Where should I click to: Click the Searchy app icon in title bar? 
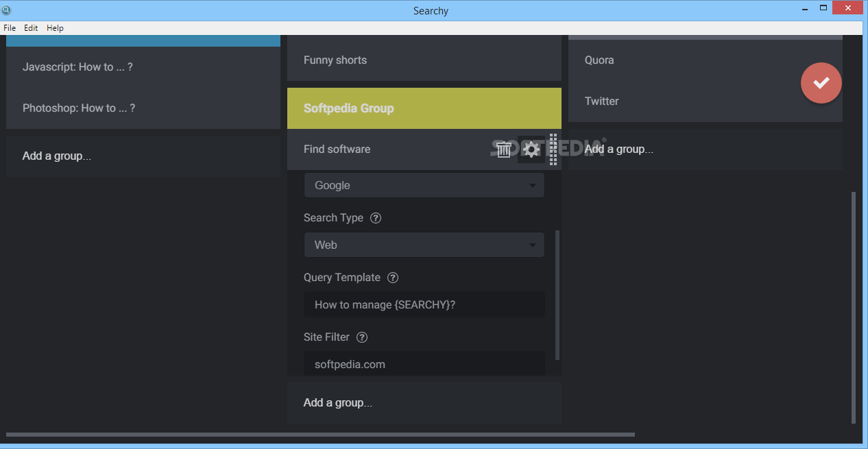tap(6, 10)
